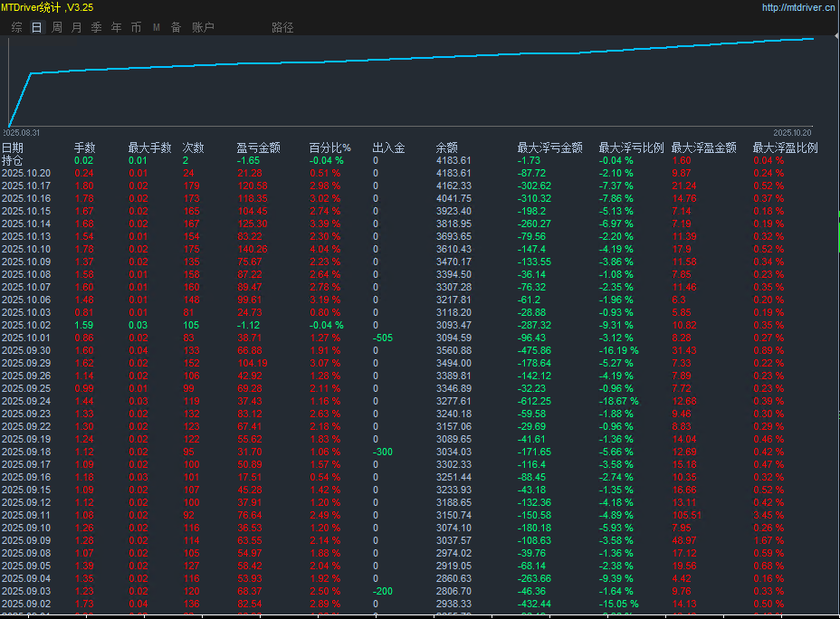Select the 2025.10.20 row date
The height and width of the screenshot is (619, 840).
pyautogui.click(x=26, y=173)
